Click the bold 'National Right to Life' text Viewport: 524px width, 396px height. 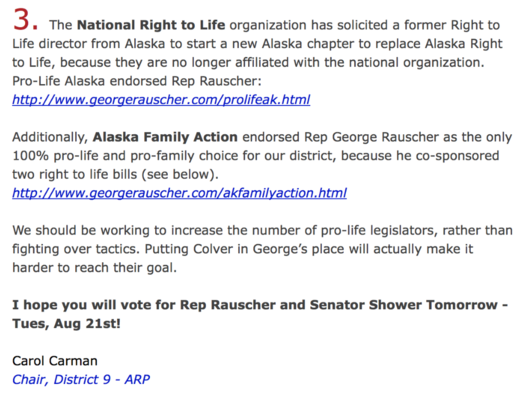[x=151, y=25]
